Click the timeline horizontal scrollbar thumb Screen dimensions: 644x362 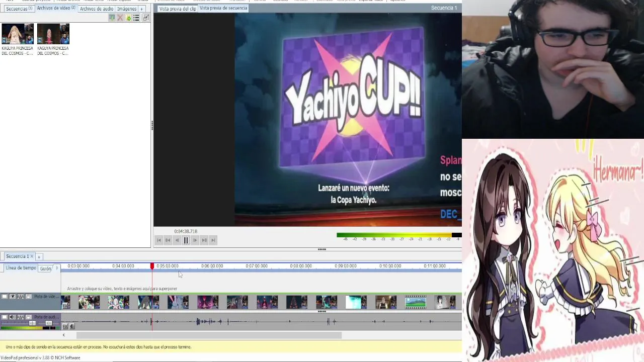pos(209,335)
